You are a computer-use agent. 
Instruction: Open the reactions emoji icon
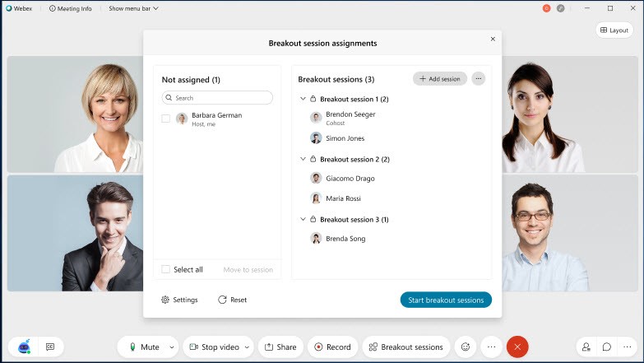[466, 347]
